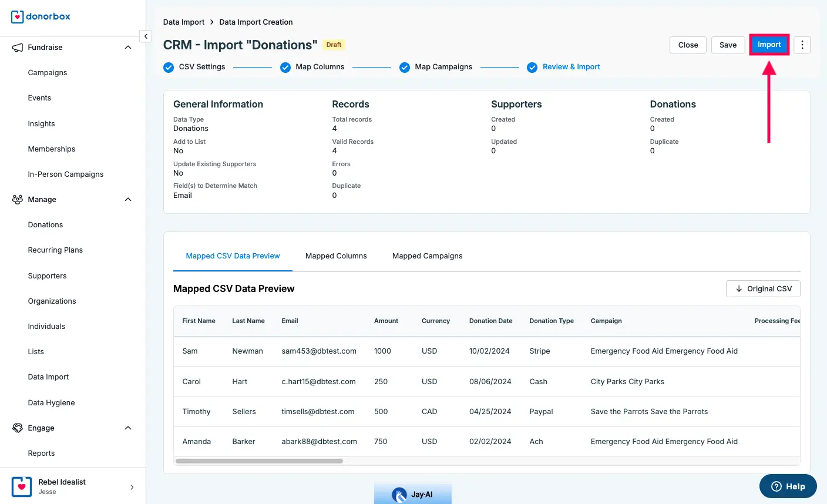The height and width of the screenshot is (504, 827).
Task: Click the Save button
Action: pyautogui.click(x=728, y=45)
